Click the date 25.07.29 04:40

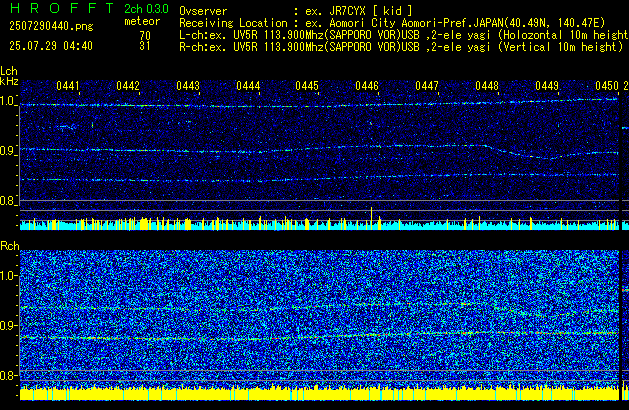click(51, 46)
